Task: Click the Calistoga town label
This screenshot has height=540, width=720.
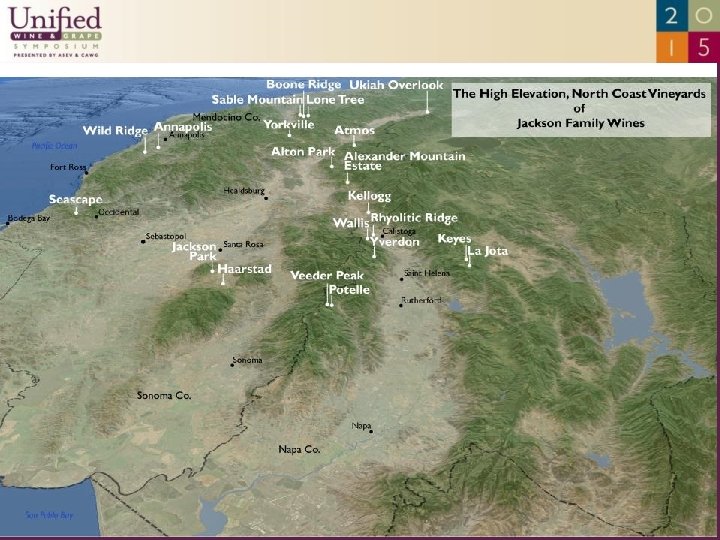Action: pyautogui.click(x=399, y=231)
